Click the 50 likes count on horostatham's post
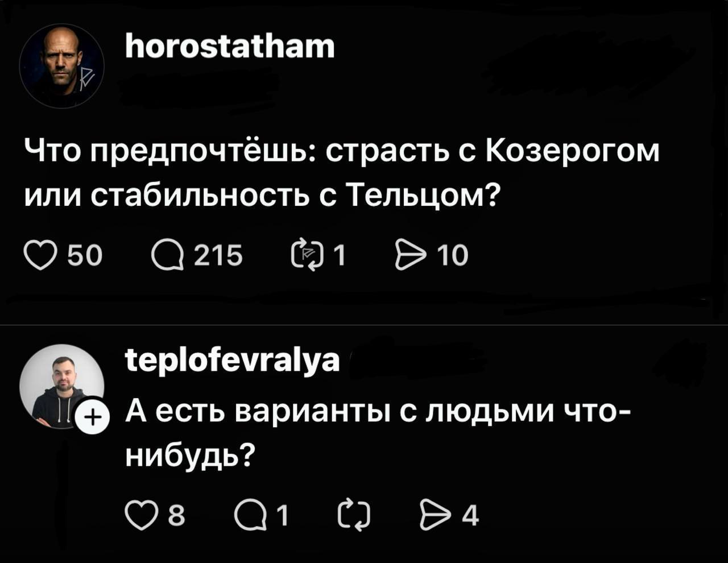The width and height of the screenshot is (728, 563). [85, 255]
